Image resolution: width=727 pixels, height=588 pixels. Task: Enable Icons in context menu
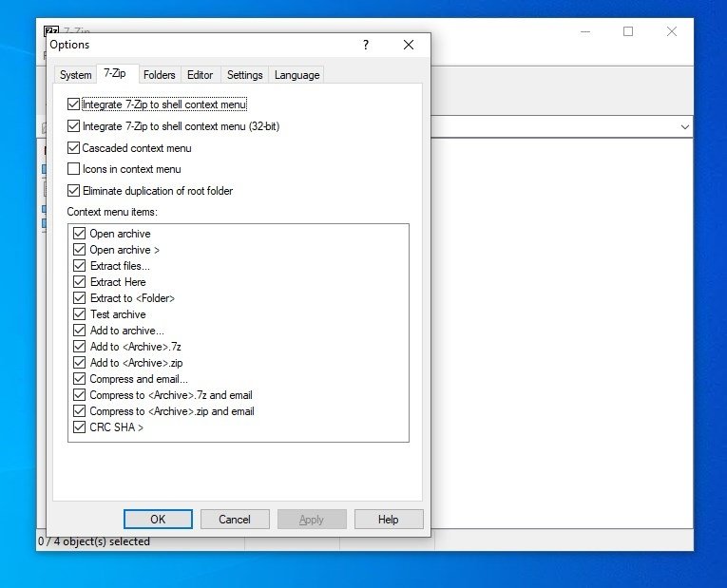point(73,169)
